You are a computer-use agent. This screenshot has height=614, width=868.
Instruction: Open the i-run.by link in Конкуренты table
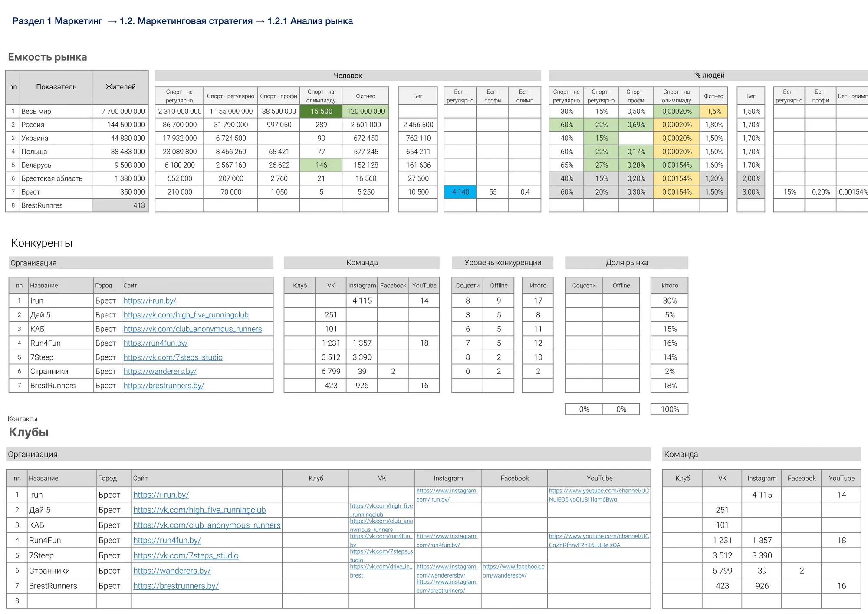tap(150, 300)
